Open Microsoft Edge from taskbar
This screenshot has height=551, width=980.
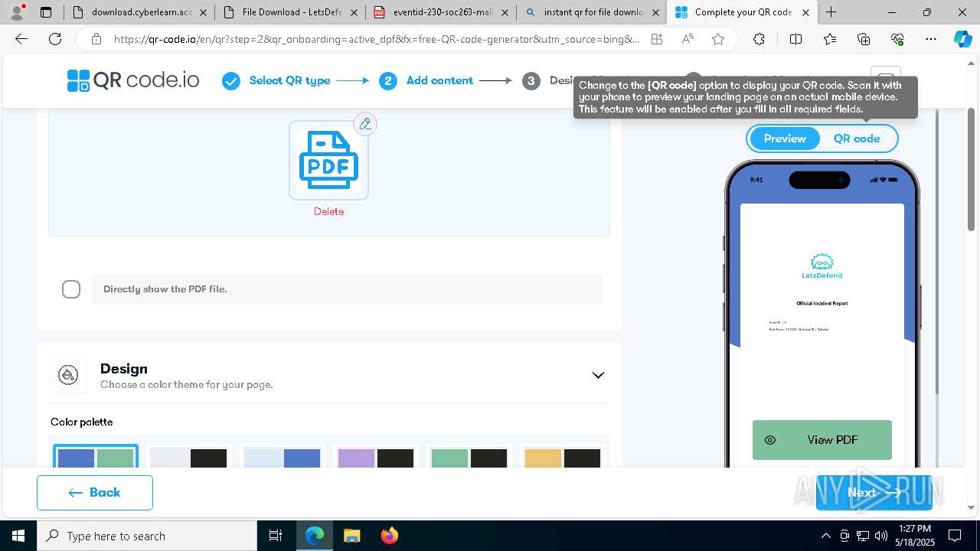pos(315,536)
